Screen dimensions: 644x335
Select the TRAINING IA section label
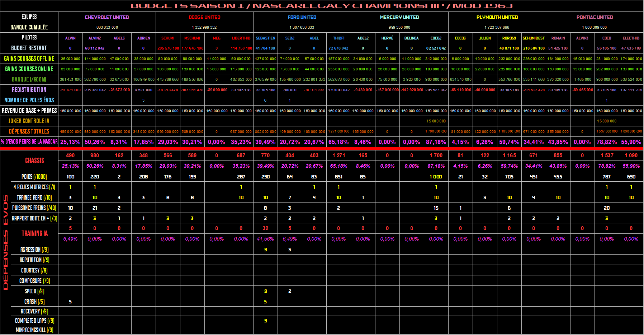34,233
